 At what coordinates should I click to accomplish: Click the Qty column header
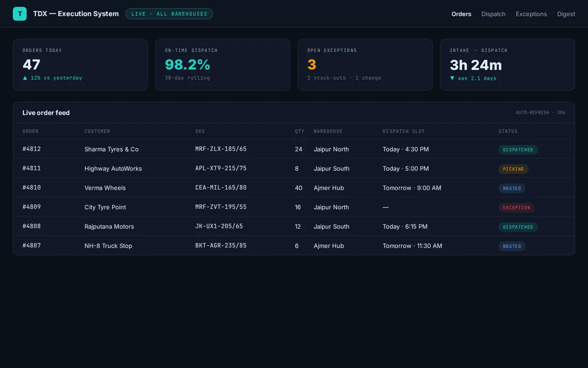(299, 131)
